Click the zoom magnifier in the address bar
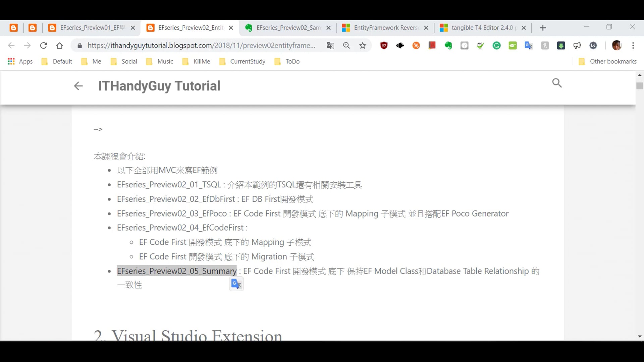The height and width of the screenshot is (362, 644). 346,46
